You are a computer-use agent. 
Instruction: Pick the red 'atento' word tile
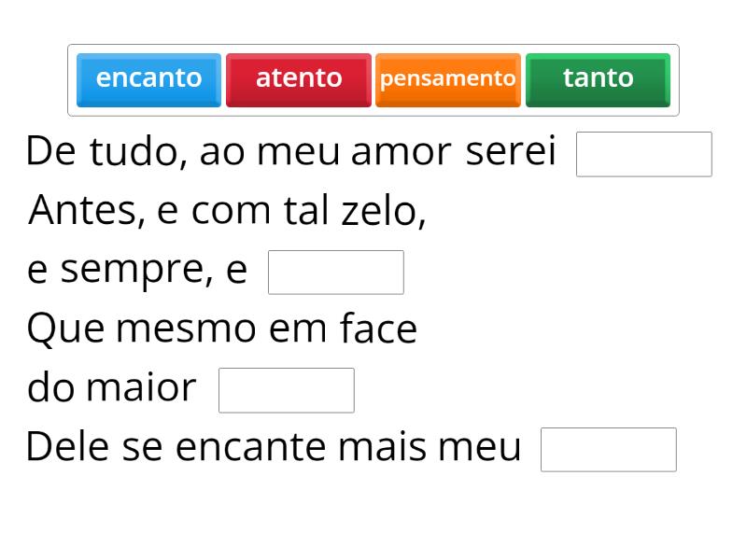tap(299, 79)
